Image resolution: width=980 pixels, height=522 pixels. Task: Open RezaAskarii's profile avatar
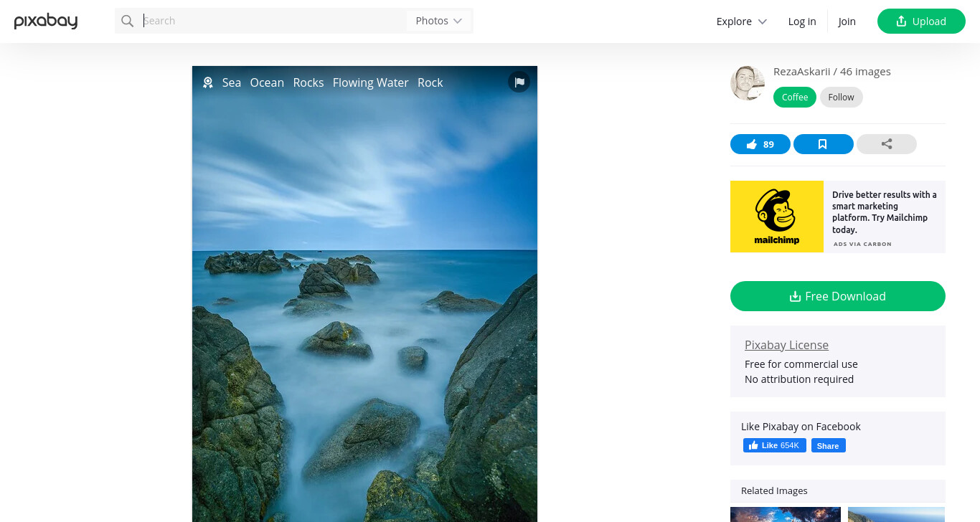[748, 83]
